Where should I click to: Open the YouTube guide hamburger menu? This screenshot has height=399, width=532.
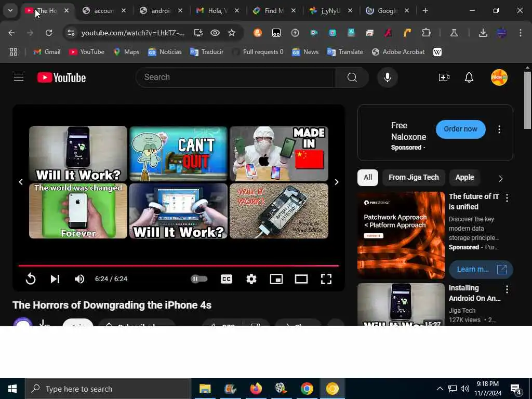19,77
